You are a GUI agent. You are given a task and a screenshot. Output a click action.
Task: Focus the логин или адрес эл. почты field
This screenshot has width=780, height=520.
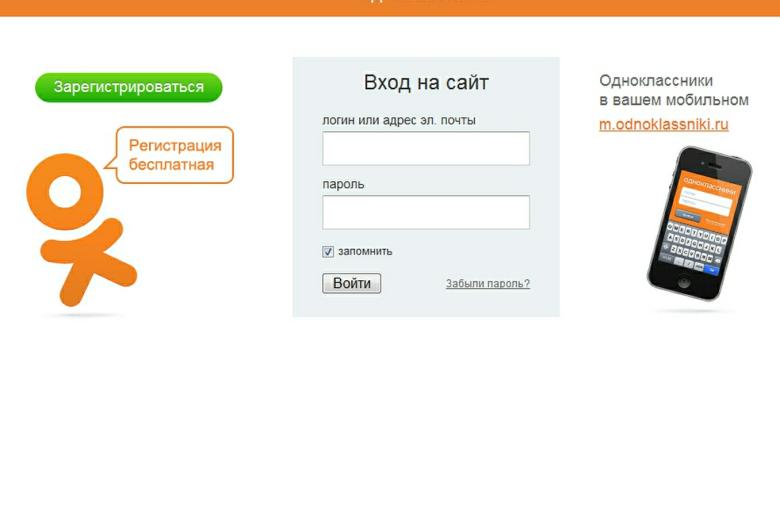tap(426, 148)
